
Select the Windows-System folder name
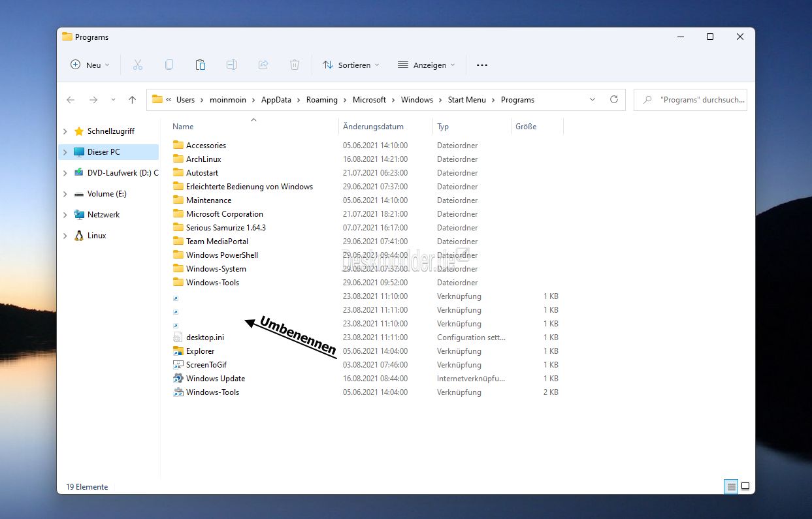216,269
